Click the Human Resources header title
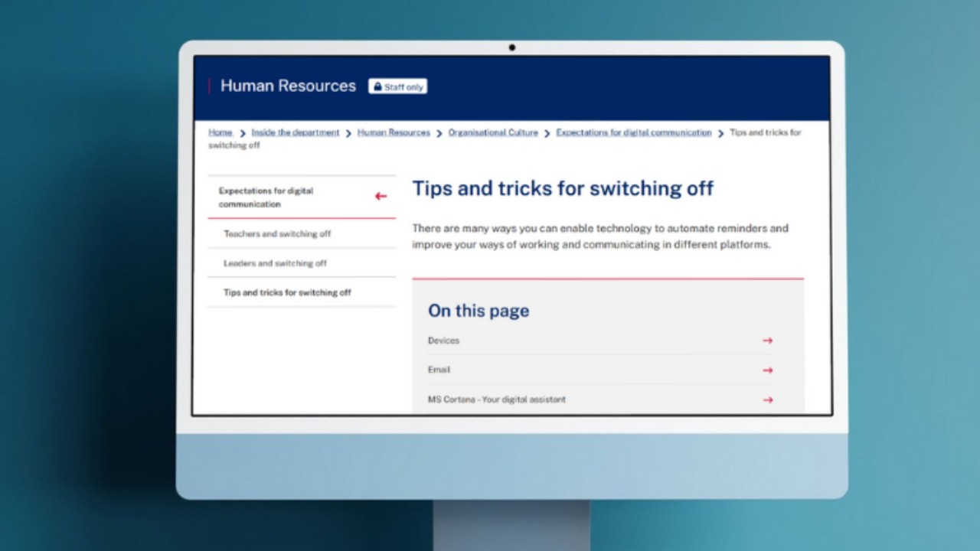Viewport: 980px width, 551px height. click(x=288, y=86)
